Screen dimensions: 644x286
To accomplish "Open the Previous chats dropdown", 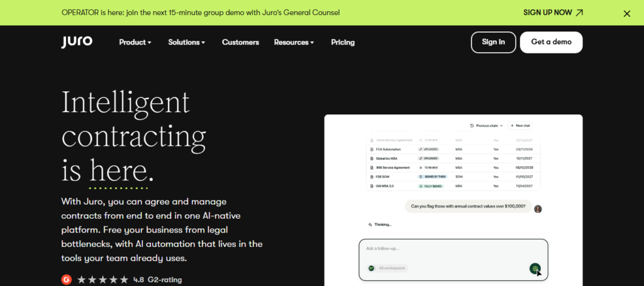I will (487, 126).
